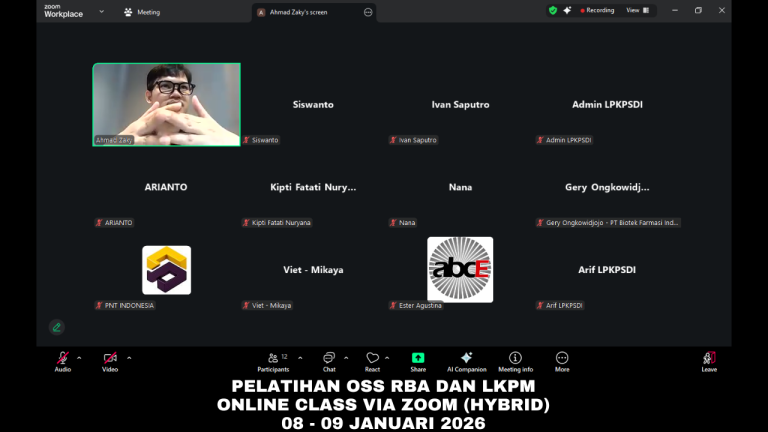Click Viet - Mikaya muted mic icon
This screenshot has width=768, height=432.
click(x=246, y=306)
